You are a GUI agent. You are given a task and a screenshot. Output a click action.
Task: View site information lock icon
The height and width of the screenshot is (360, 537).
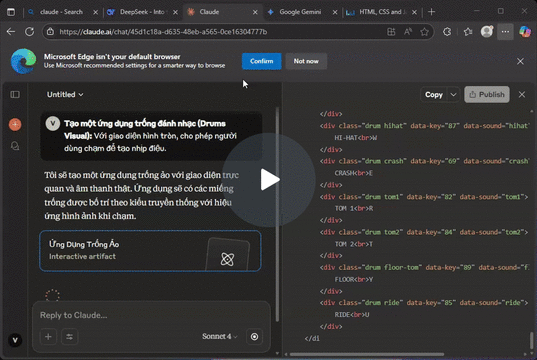pos(50,32)
